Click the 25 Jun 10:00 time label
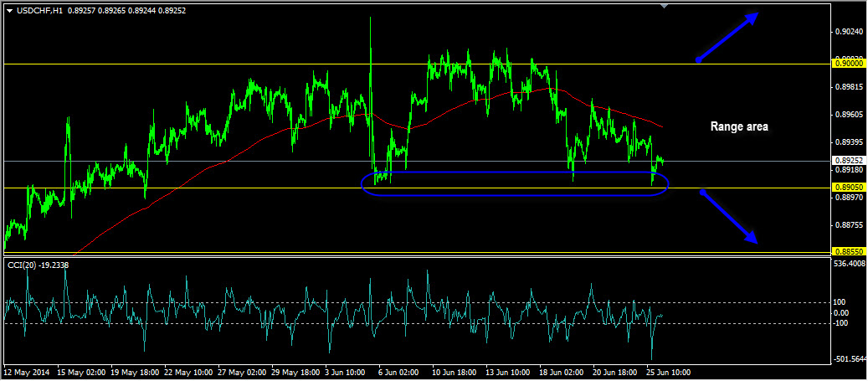Image resolution: width=868 pixels, height=381 pixels. [668, 372]
